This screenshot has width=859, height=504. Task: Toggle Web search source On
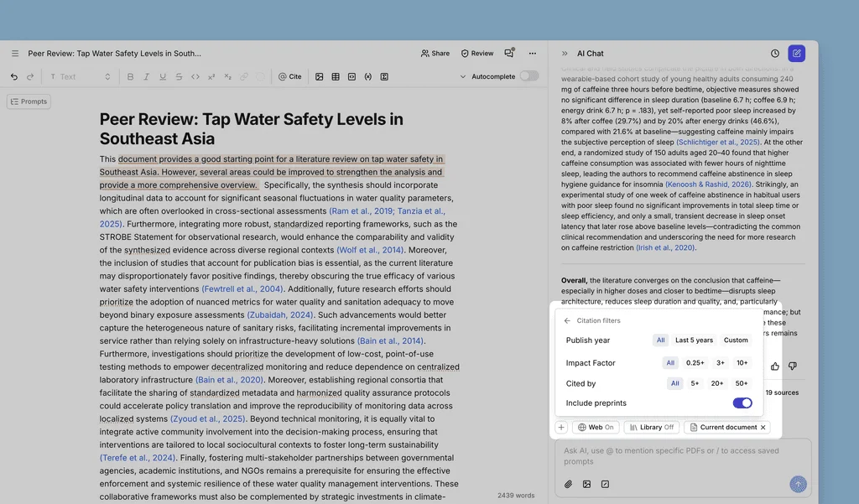click(596, 428)
